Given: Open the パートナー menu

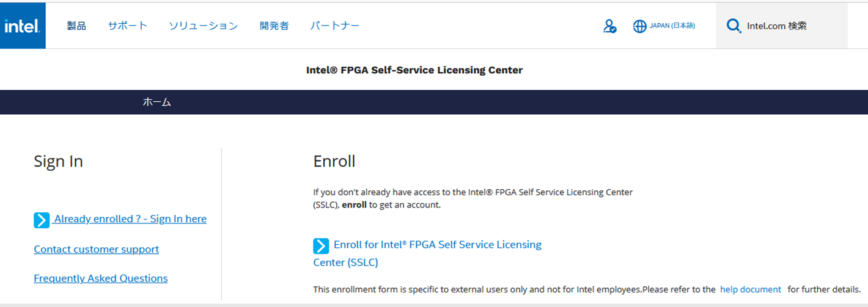Looking at the screenshot, I should click(x=334, y=26).
